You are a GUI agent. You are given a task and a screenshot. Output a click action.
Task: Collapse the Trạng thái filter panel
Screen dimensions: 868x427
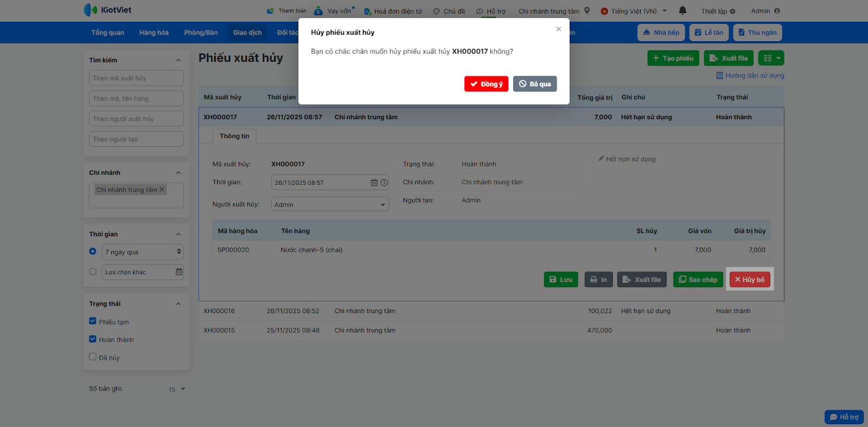tap(178, 304)
